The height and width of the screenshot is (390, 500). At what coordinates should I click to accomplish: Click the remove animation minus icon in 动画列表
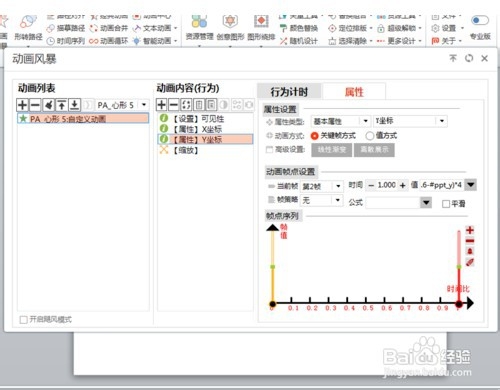(35, 105)
